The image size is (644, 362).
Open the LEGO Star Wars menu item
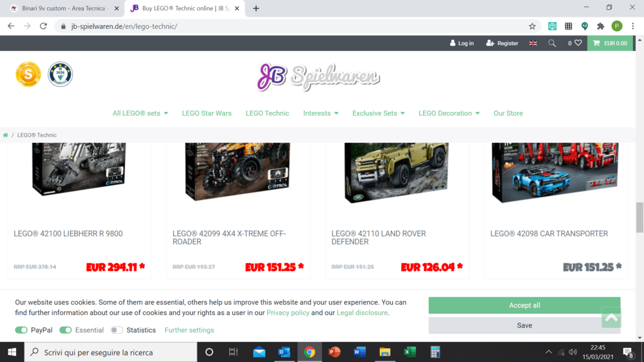point(207,113)
